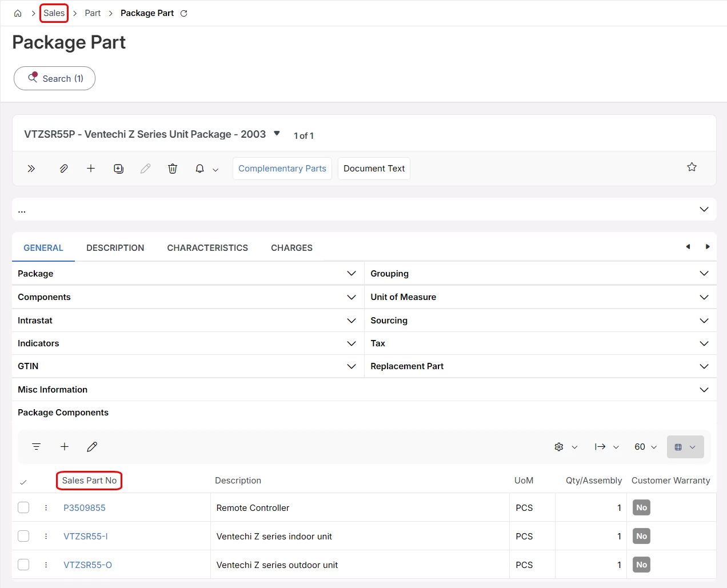727x588 pixels.
Task: Add a new package component row
Action: tap(65, 447)
